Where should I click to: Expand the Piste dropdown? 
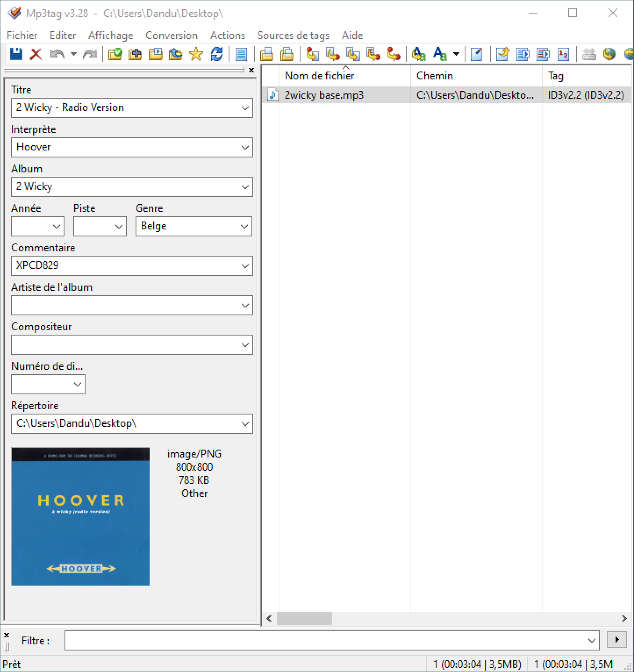click(x=118, y=226)
